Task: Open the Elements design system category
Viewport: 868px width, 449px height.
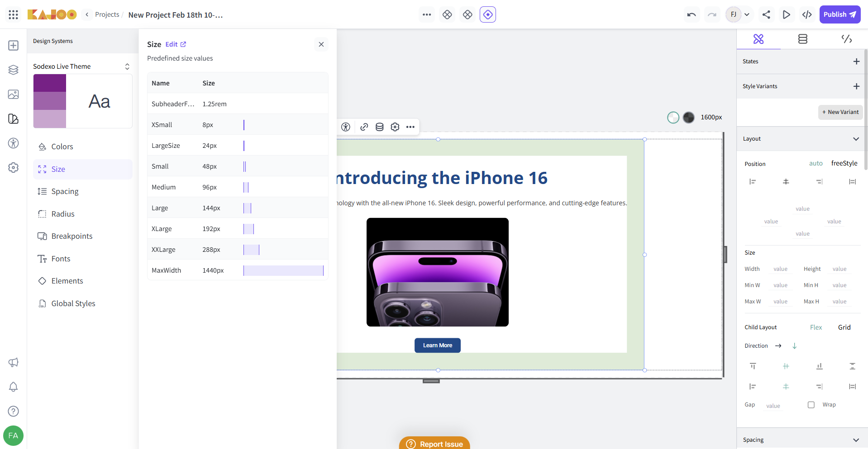Action: (83, 281)
